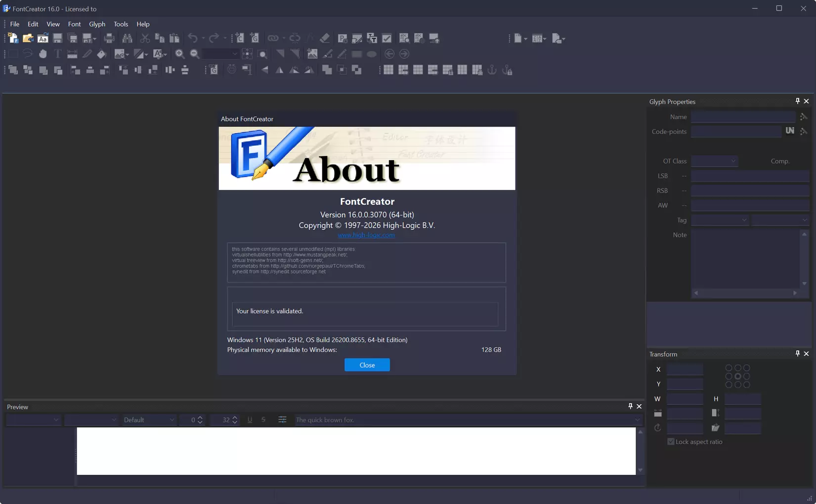Click the binoculars Find icon

(127, 38)
